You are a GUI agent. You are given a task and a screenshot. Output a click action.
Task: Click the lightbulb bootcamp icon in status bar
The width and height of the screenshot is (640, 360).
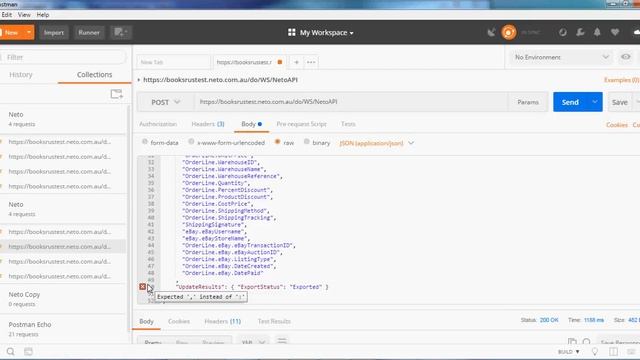click(x=595, y=351)
